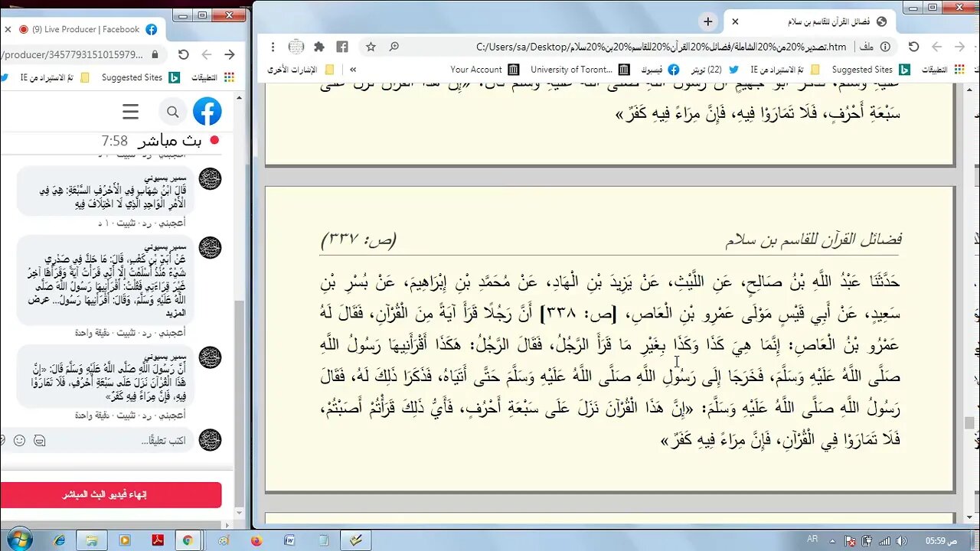Go back in the Facebook window
The image size is (980, 551).
[206, 54]
